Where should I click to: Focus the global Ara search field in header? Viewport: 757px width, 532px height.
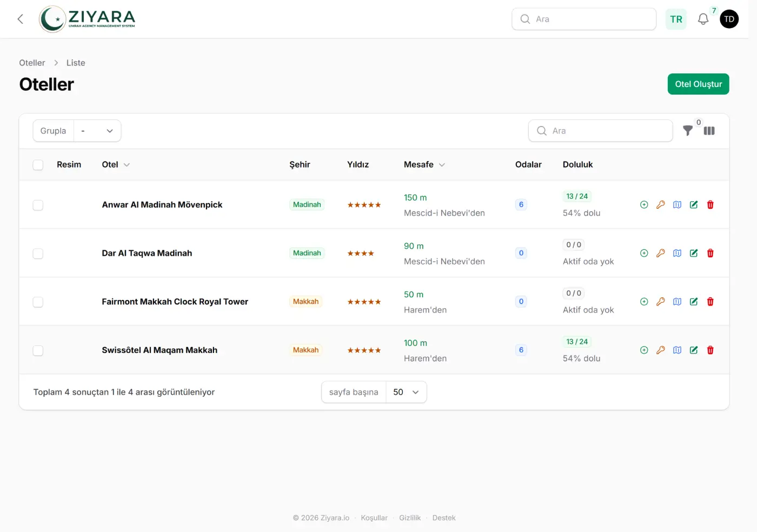pos(584,19)
